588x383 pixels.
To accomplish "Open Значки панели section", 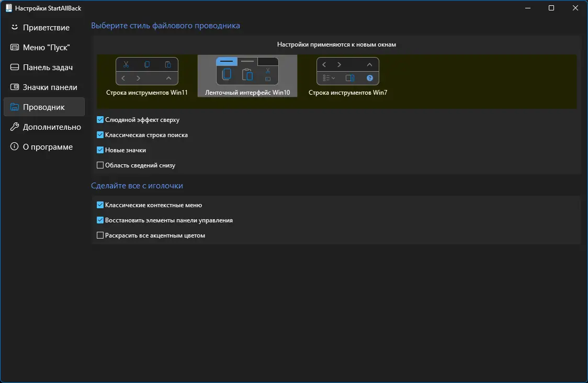I will [44, 87].
